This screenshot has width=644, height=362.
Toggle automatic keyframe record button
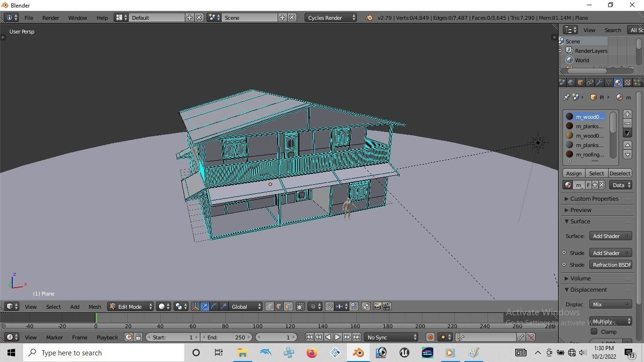click(430, 337)
